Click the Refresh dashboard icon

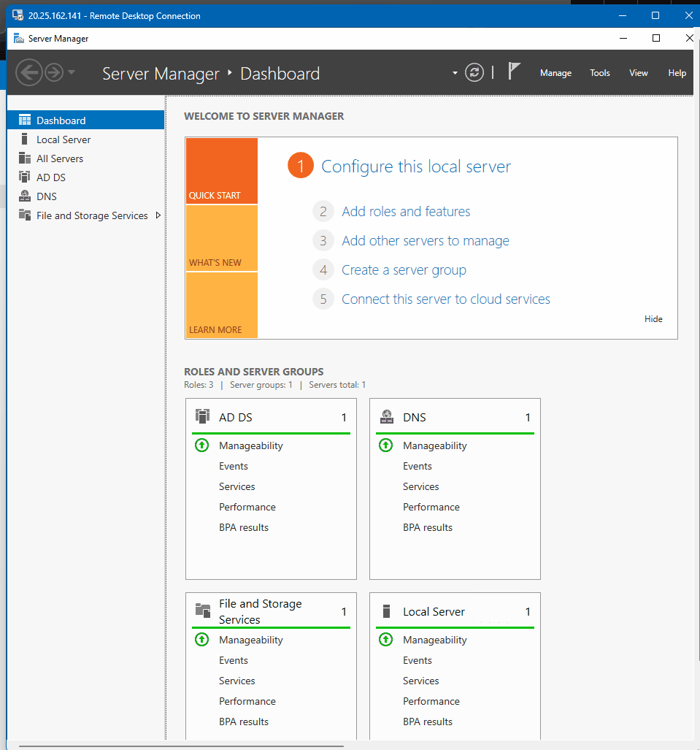click(x=474, y=73)
